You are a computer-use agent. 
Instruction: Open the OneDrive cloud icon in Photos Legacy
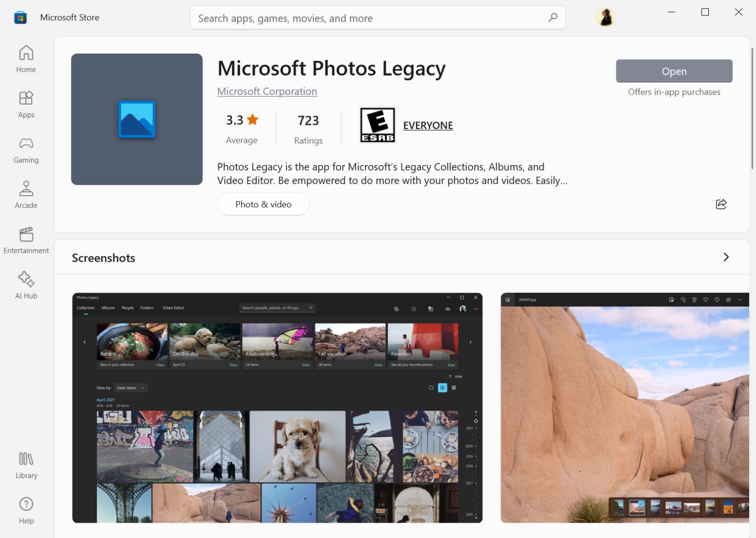click(x=447, y=309)
